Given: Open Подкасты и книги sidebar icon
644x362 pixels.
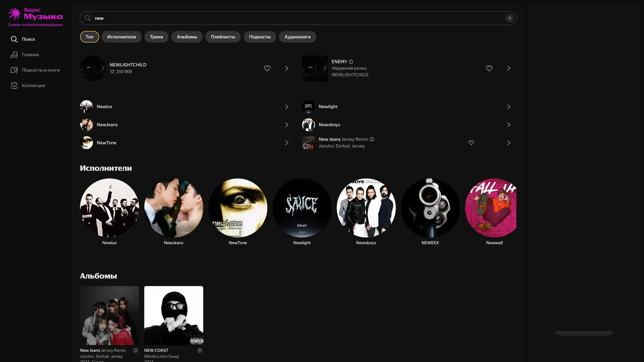Looking at the screenshot, I should pyautogui.click(x=14, y=70).
